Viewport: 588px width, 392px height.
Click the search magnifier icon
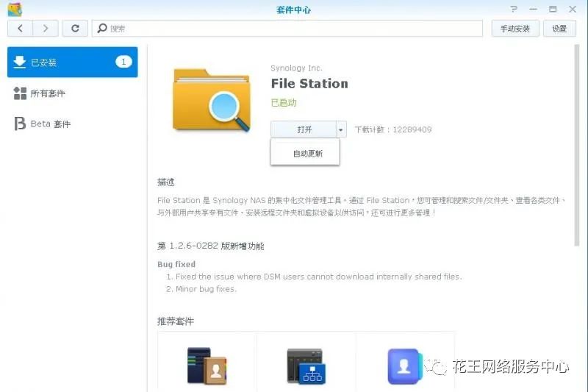101,28
